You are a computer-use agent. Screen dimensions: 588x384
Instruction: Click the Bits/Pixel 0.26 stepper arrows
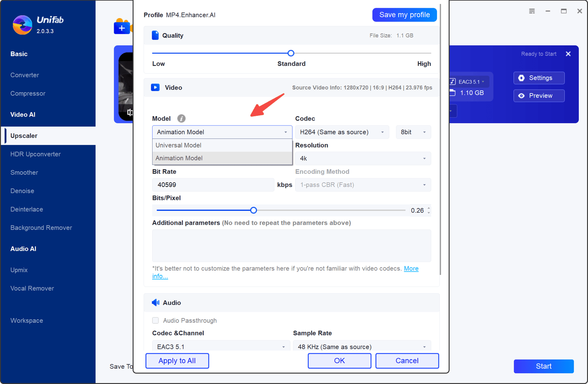click(429, 210)
